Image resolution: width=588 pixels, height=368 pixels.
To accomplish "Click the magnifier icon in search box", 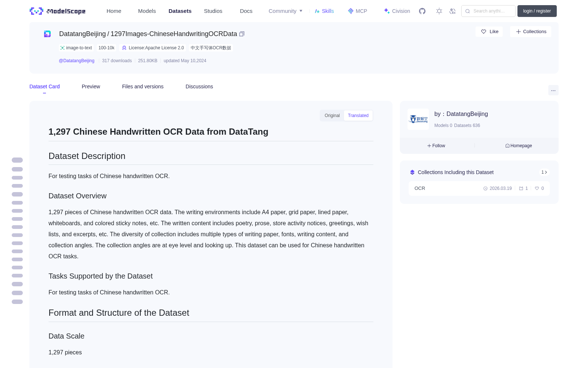I will tap(468, 11).
